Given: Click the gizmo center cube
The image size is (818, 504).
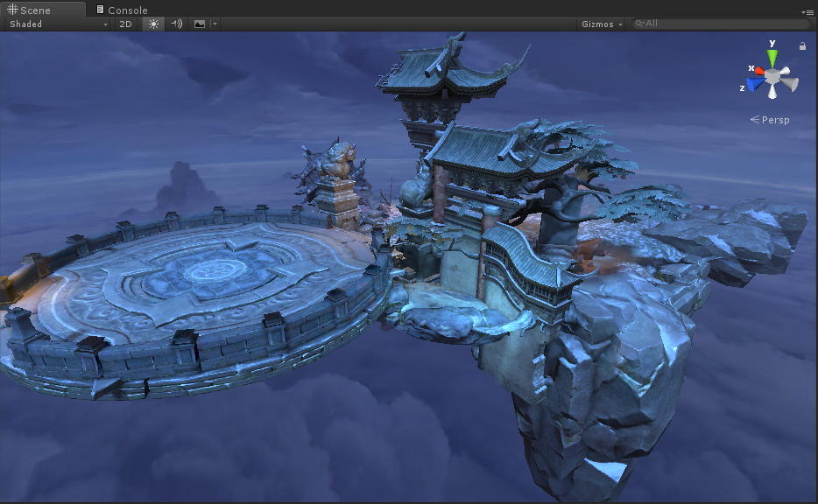Looking at the screenshot, I should 772,78.
